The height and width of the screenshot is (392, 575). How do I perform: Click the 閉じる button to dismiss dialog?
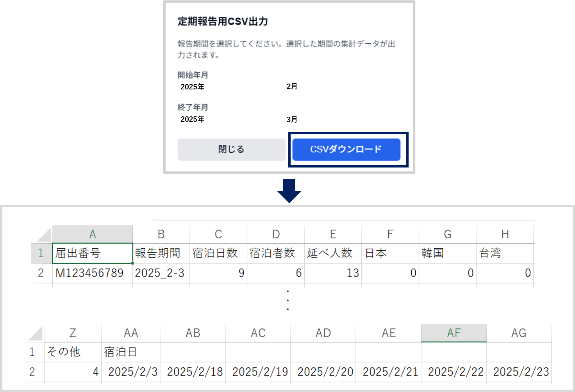pos(231,150)
